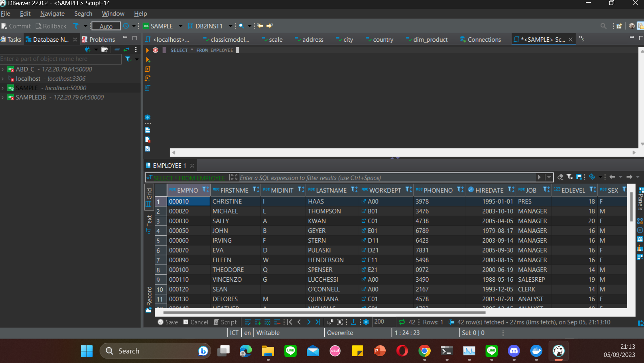
Task: Open the filter history dropdown arrow
Action: tap(549, 177)
